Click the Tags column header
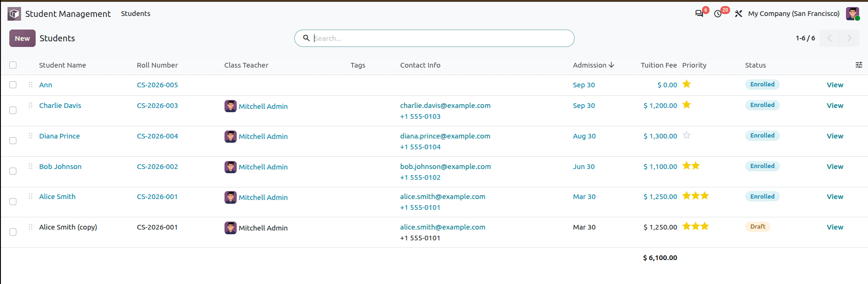 pos(358,65)
